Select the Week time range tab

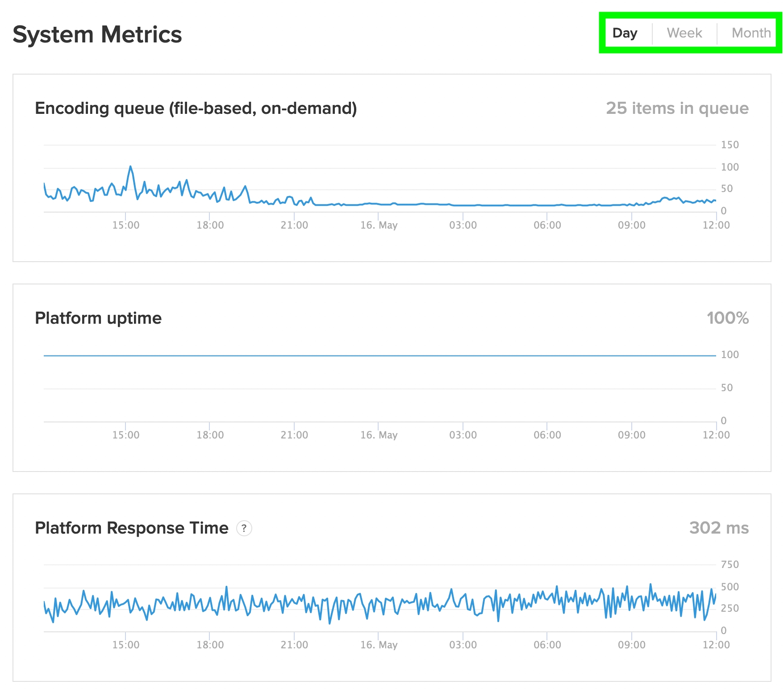click(x=684, y=33)
